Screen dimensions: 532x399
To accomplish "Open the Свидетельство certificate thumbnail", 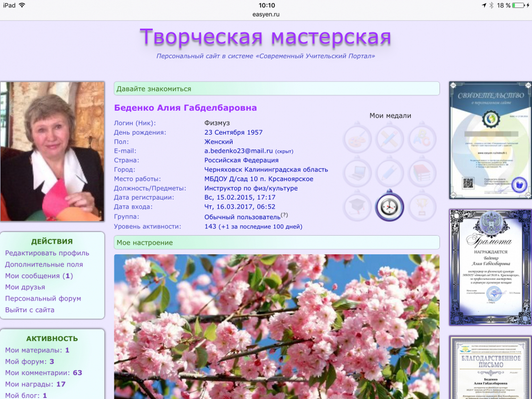I will click(491, 140).
